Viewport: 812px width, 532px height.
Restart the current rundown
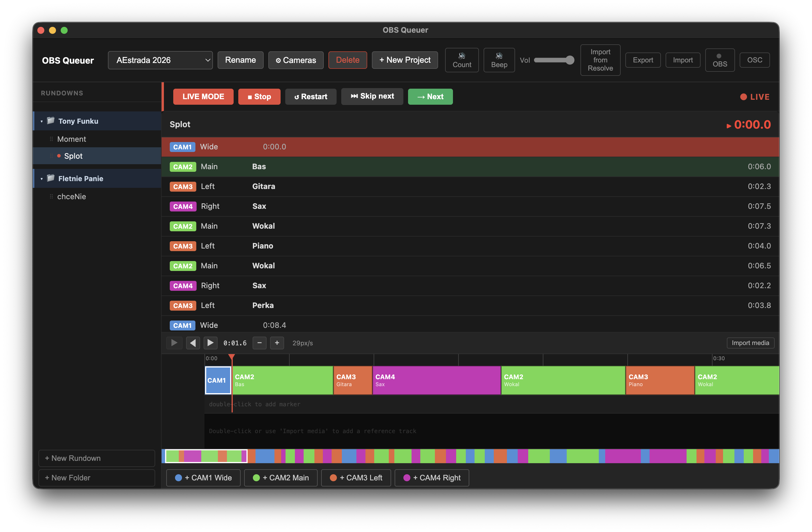click(x=310, y=97)
